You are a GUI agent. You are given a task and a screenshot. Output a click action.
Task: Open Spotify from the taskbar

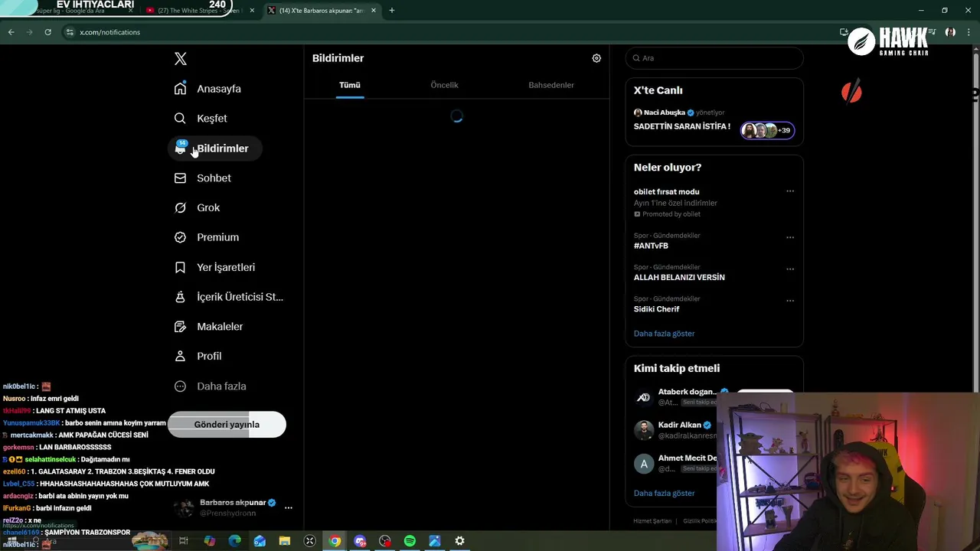[410, 541]
